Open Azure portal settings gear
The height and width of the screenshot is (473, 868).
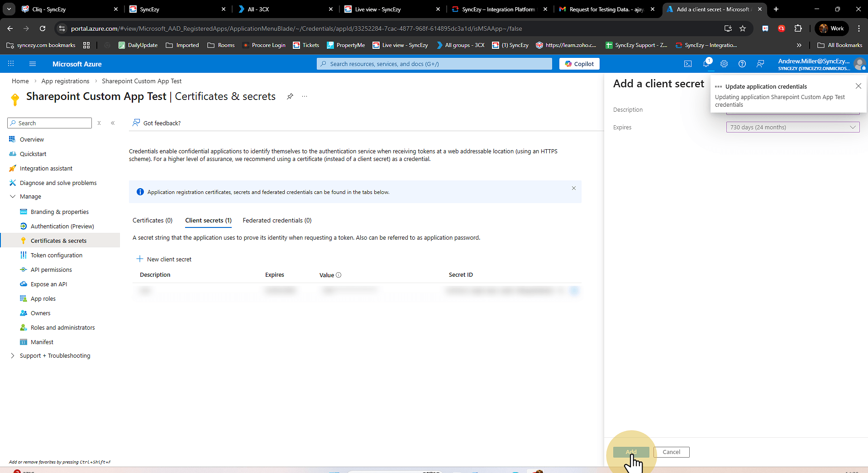724,64
